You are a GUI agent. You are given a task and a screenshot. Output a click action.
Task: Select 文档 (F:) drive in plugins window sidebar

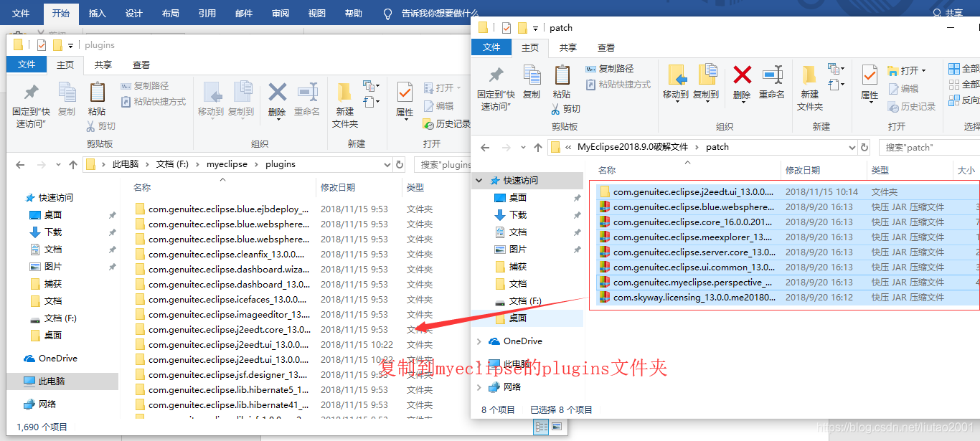[x=60, y=318]
